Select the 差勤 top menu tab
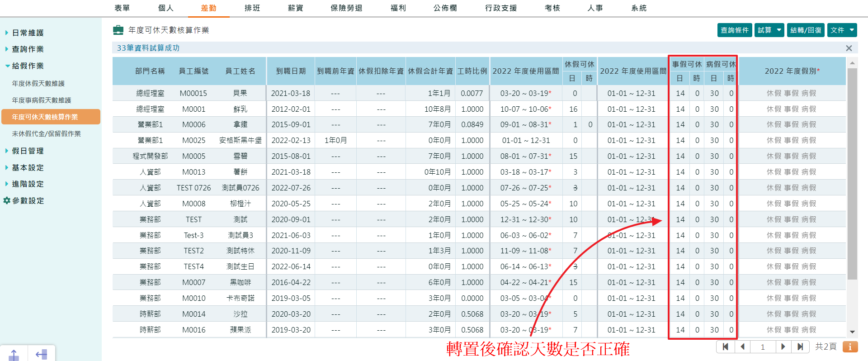Image resolution: width=868 pixels, height=361 pixels. [209, 8]
